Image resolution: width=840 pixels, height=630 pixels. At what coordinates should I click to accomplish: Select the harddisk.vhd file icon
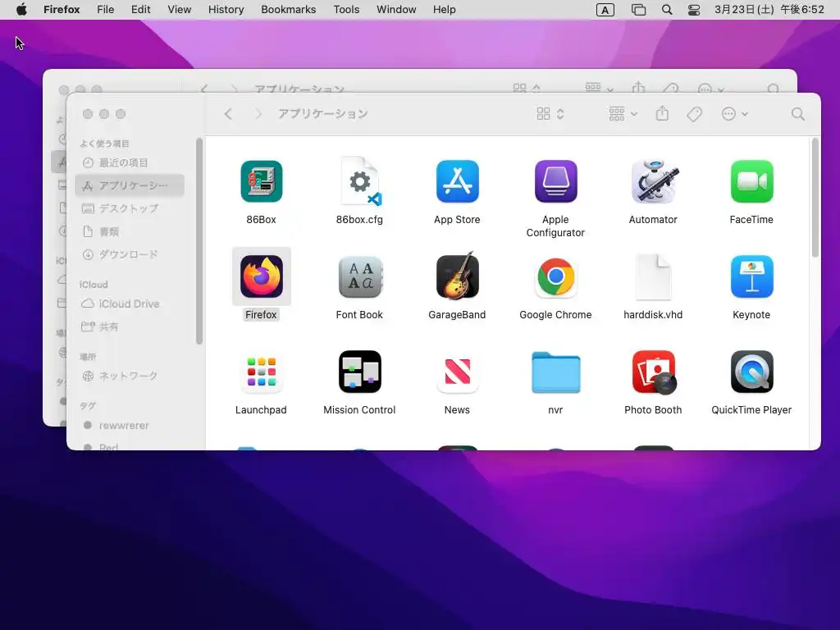coord(653,276)
